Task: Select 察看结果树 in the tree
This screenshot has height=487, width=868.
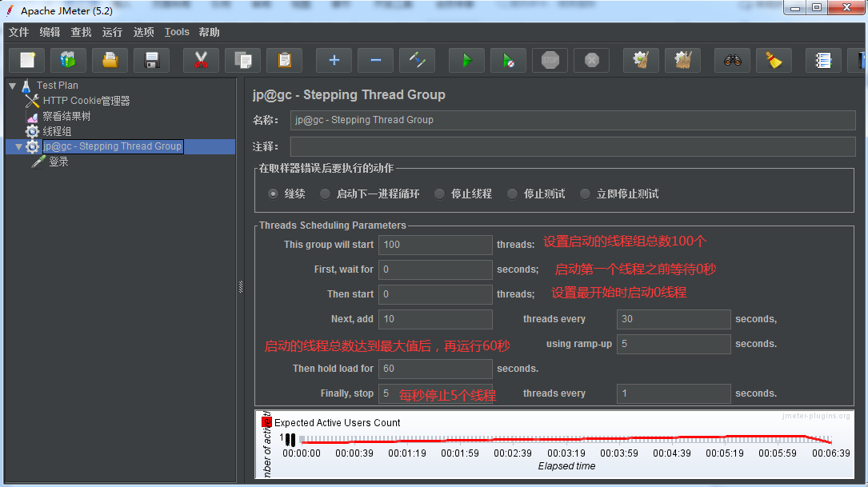Action: (66, 116)
